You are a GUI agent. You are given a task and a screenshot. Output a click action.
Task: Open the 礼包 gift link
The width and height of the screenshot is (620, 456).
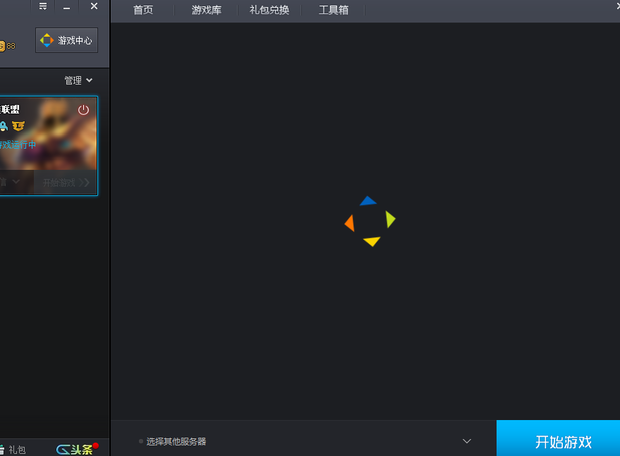point(13,450)
